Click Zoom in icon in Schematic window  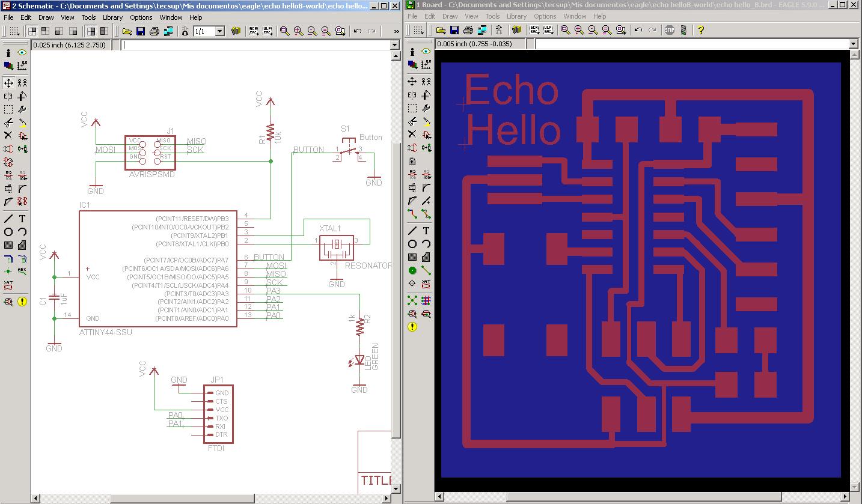298,31
